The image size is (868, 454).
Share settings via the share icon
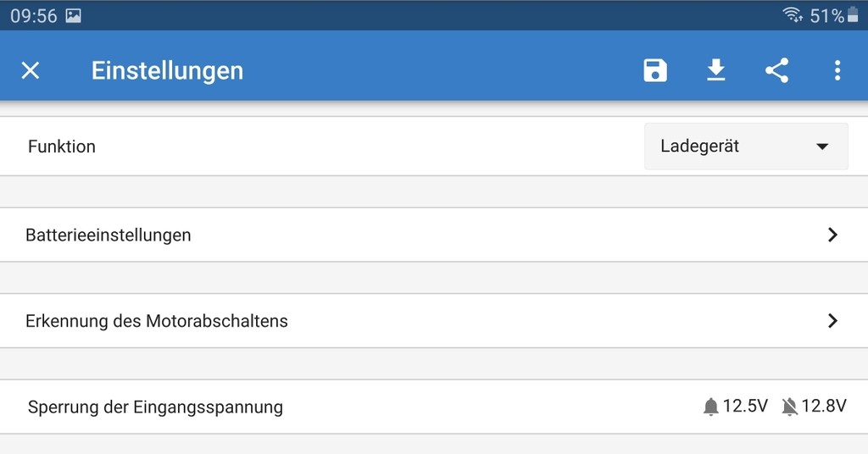(x=776, y=70)
